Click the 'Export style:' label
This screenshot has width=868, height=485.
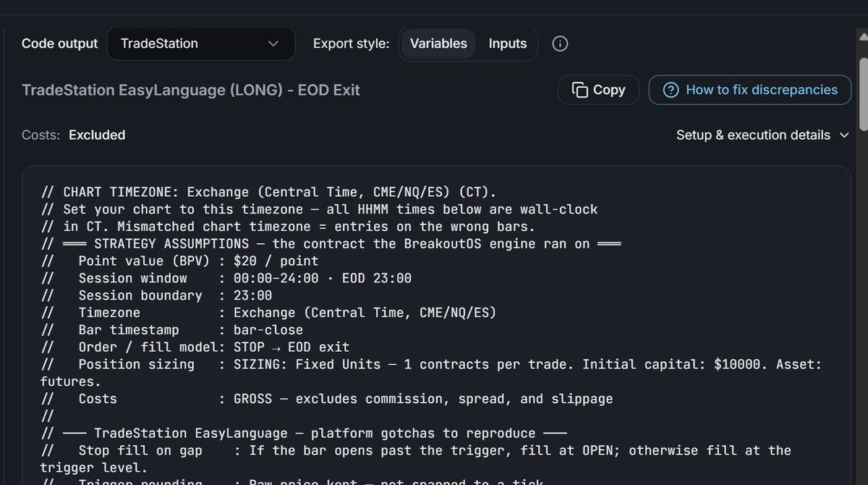(351, 43)
